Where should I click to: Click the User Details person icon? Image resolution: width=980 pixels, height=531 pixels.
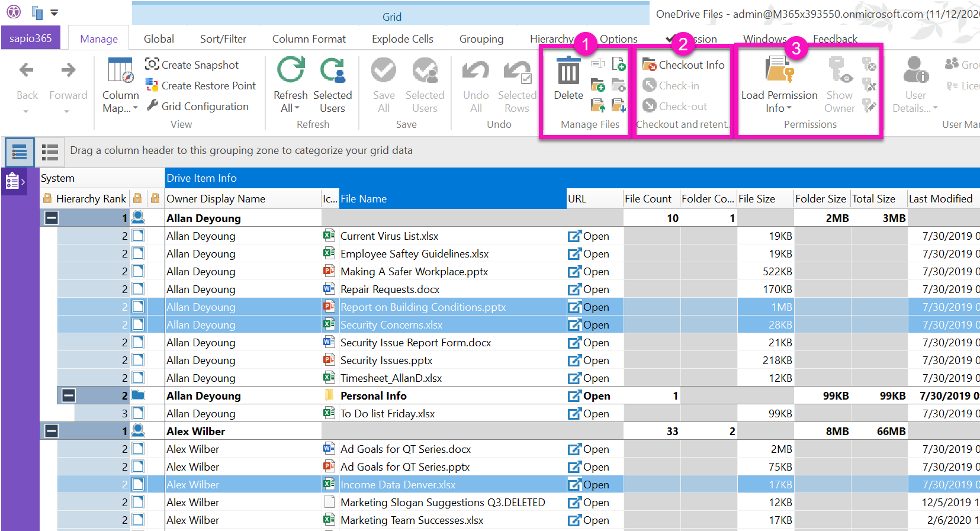pyautogui.click(x=915, y=70)
